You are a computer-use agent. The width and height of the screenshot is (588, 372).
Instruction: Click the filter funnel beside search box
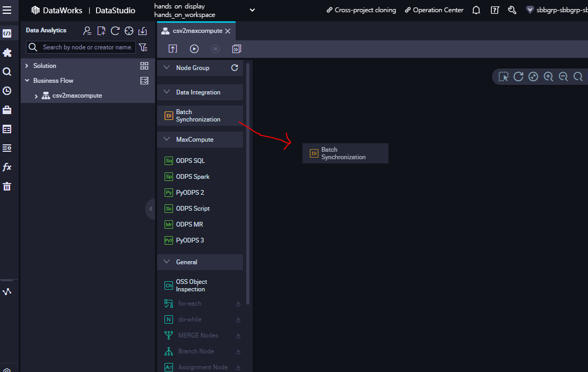143,47
